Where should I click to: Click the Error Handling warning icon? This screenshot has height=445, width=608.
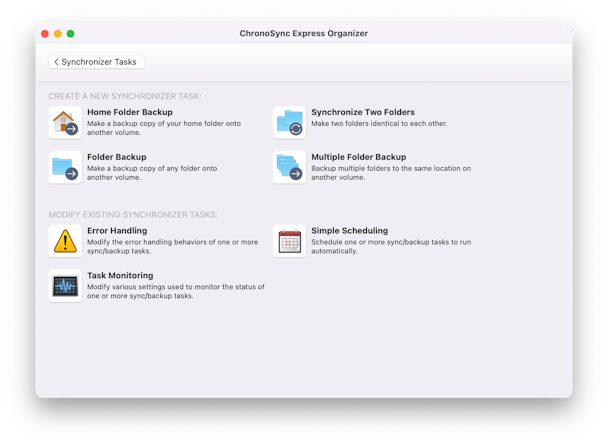(65, 241)
